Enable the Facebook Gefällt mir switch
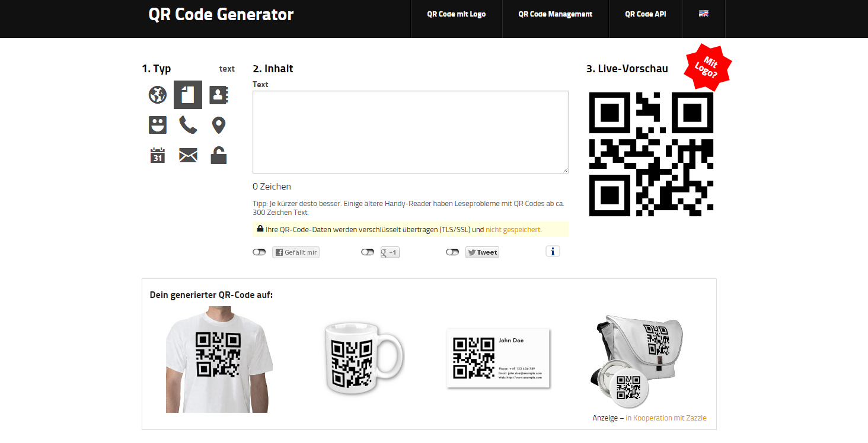 coord(259,252)
